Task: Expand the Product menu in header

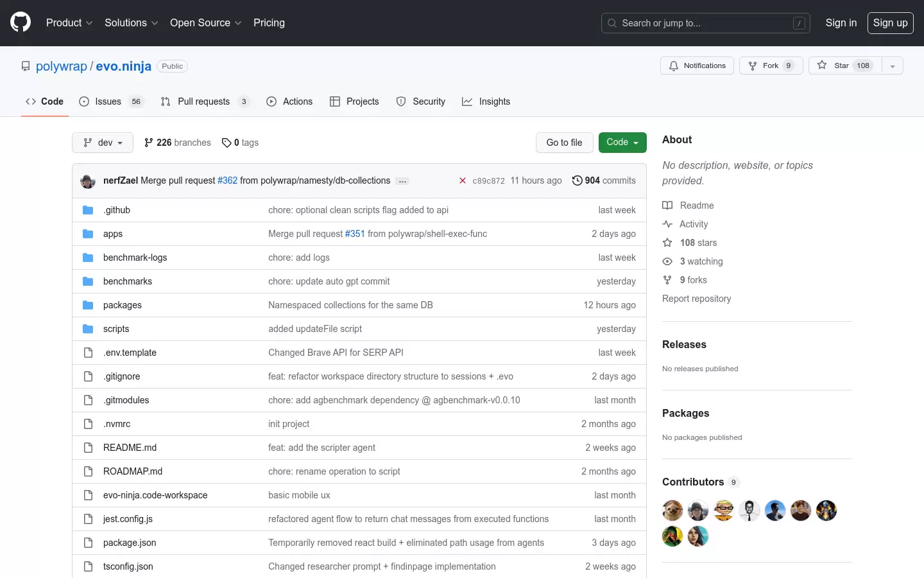Action: coord(69,22)
